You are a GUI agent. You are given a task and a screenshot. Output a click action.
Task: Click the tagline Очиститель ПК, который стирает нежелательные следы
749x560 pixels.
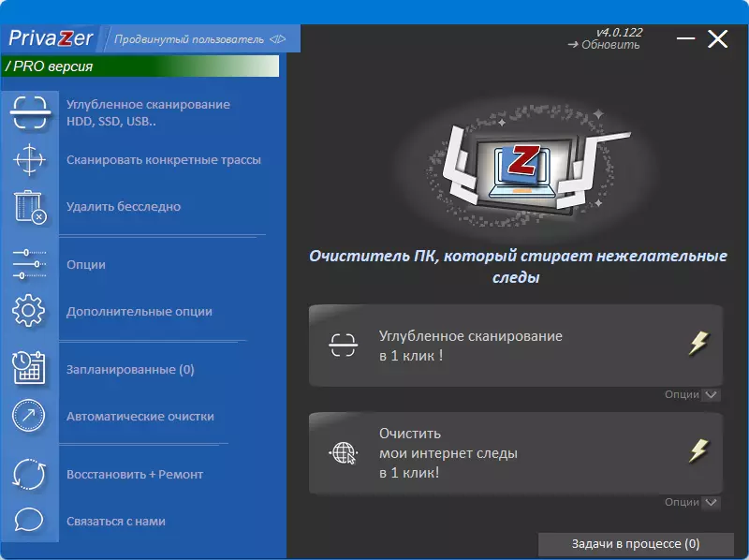click(518, 267)
